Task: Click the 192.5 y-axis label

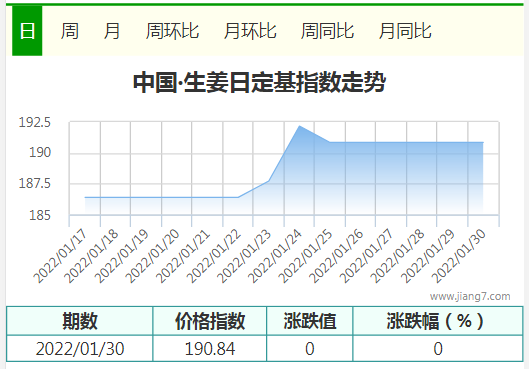Action: 35,122
